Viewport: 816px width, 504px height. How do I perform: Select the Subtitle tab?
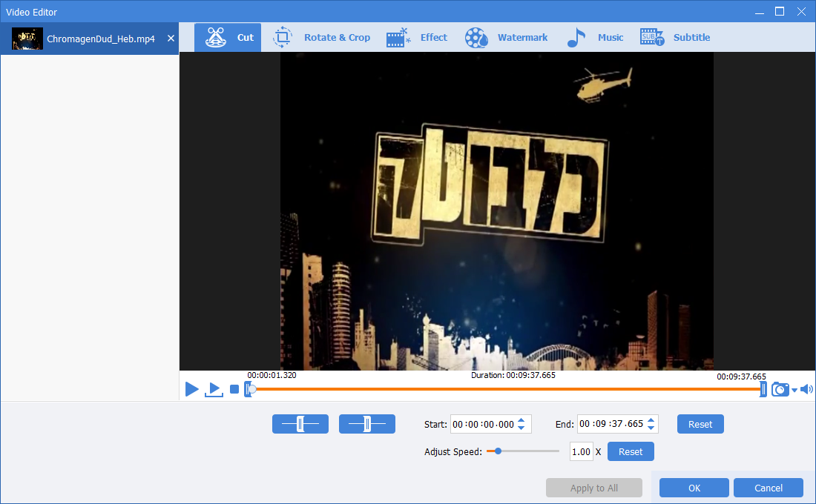coord(675,38)
